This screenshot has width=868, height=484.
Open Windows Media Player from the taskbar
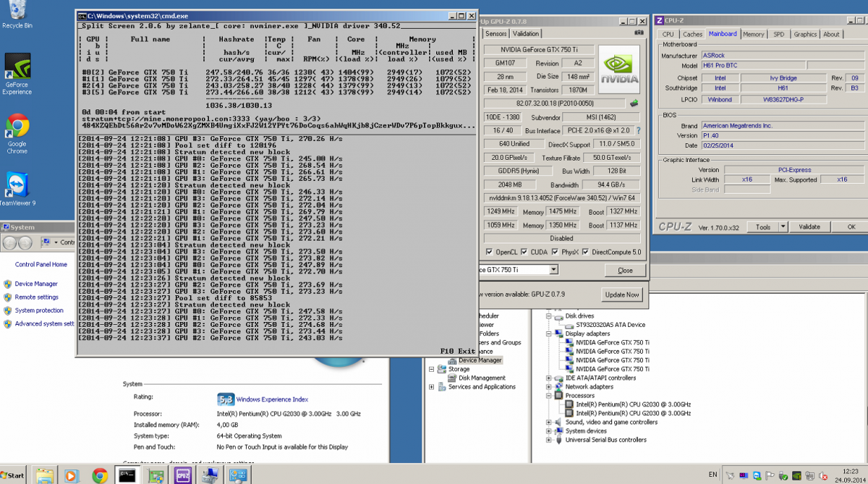(72, 475)
